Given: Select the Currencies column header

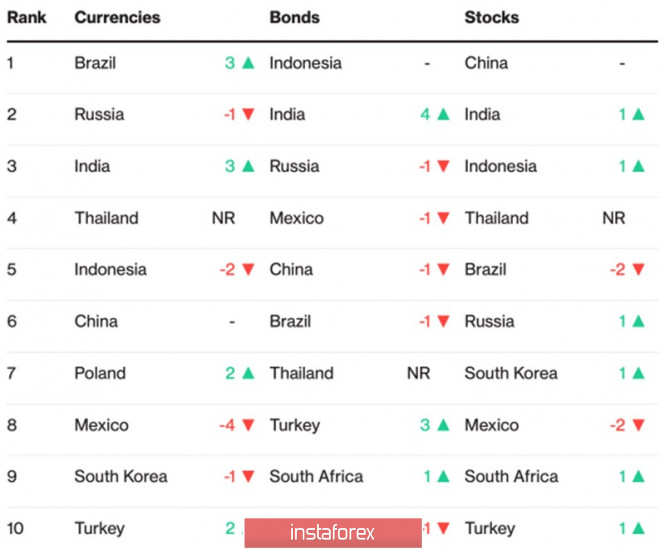Looking at the screenshot, I should [117, 18].
